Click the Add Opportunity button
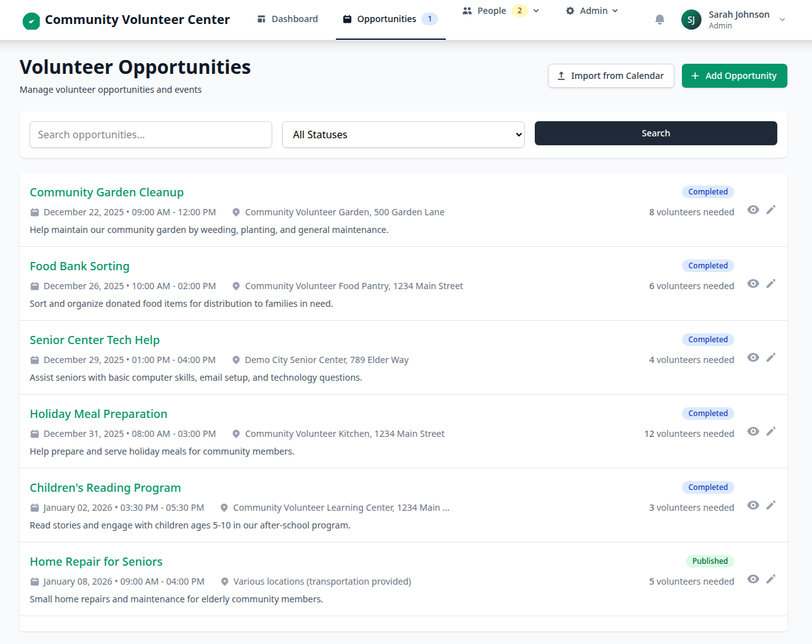The width and height of the screenshot is (812, 644). [x=734, y=76]
